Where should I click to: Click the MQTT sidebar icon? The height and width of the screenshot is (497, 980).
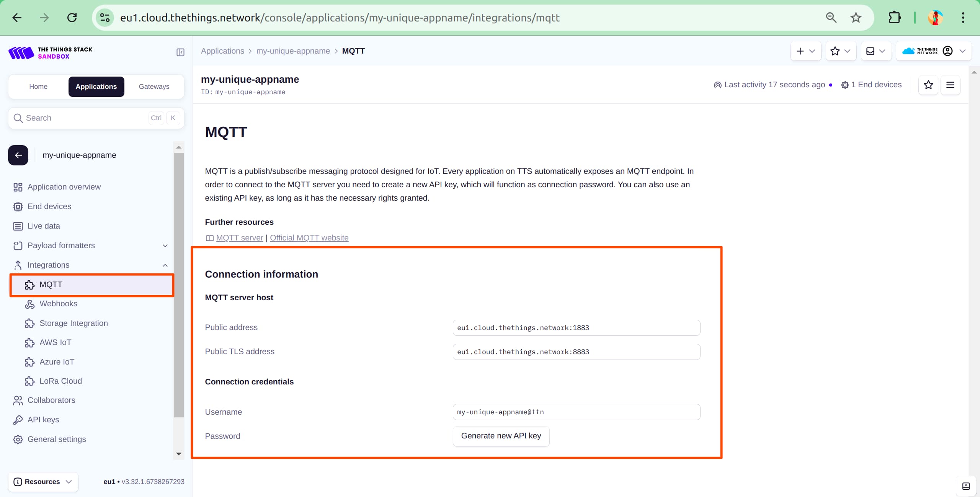29,284
